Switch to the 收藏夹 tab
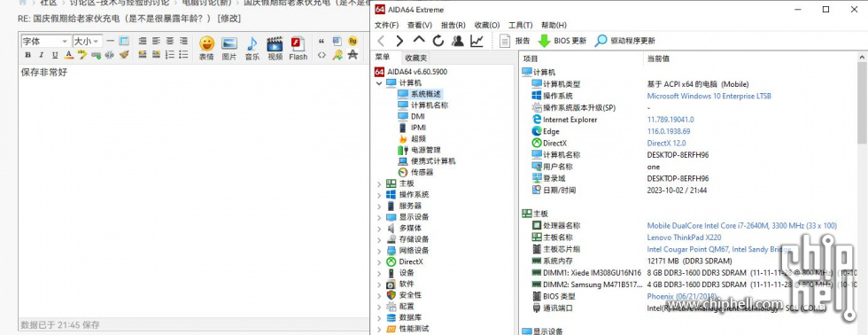Viewport: 868px width, 335px height. pyautogui.click(x=415, y=58)
